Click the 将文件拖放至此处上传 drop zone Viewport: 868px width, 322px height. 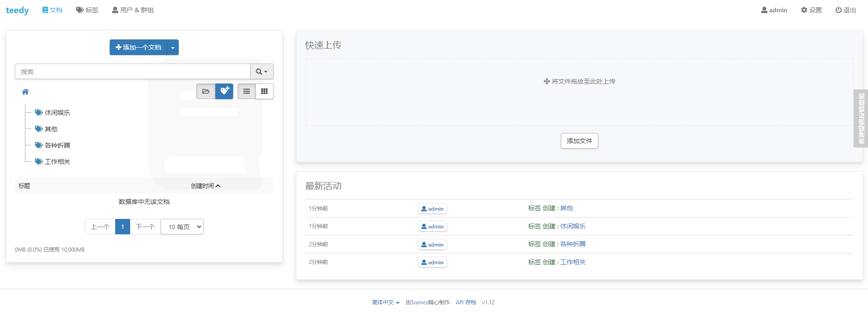(580, 92)
